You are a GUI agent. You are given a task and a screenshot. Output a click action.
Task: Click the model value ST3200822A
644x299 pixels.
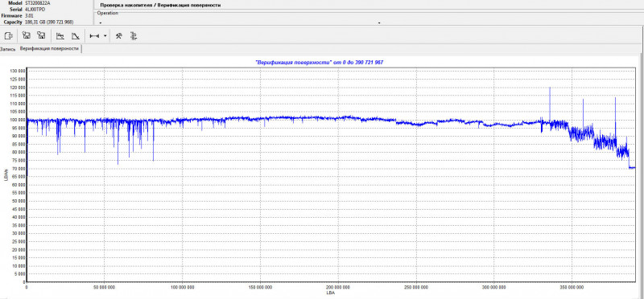coord(37,2)
